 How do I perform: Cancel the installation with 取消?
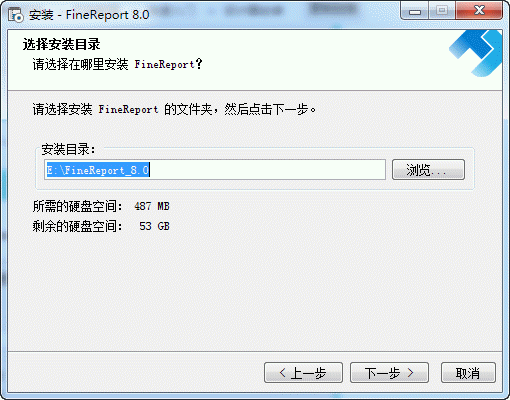click(x=468, y=373)
